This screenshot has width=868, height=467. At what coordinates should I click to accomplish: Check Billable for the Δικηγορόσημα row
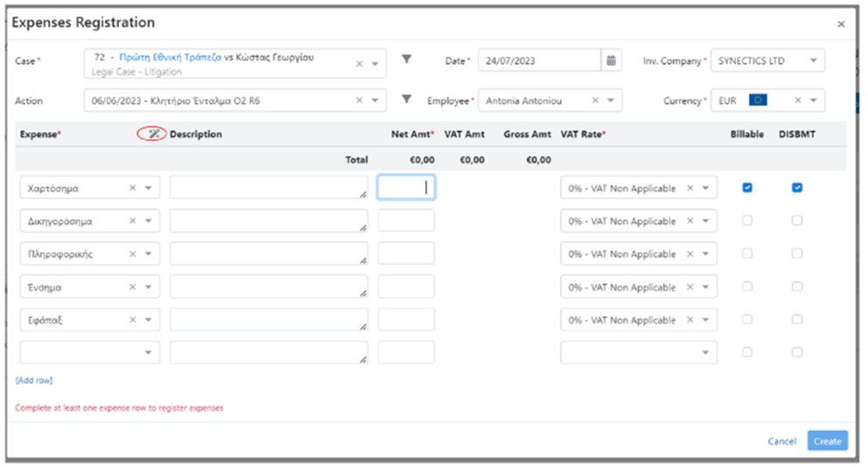click(747, 220)
